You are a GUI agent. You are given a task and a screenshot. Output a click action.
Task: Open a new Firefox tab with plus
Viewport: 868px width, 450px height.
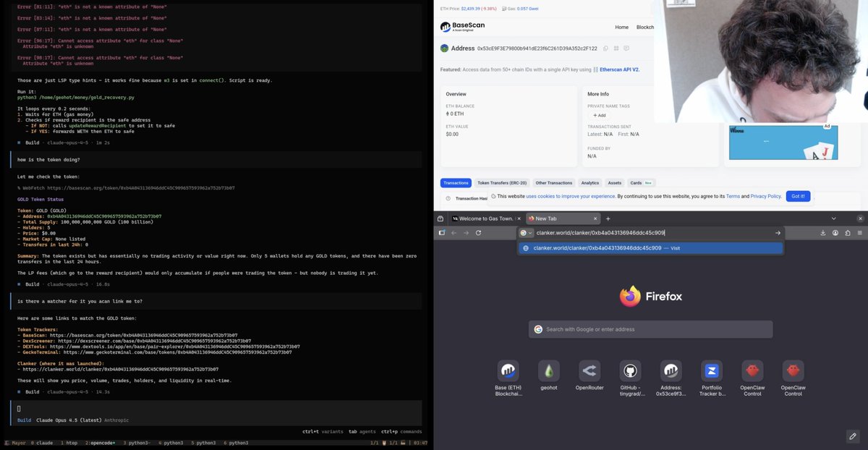608,218
